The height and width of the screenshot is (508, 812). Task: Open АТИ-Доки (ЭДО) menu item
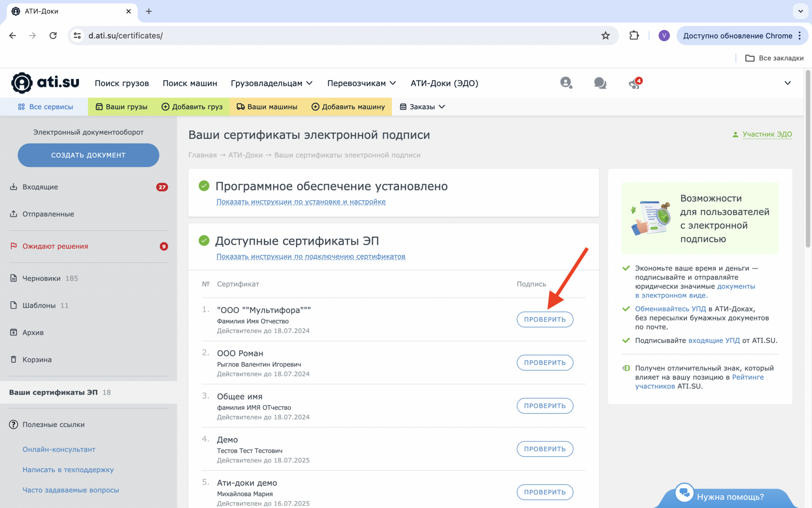coord(444,83)
